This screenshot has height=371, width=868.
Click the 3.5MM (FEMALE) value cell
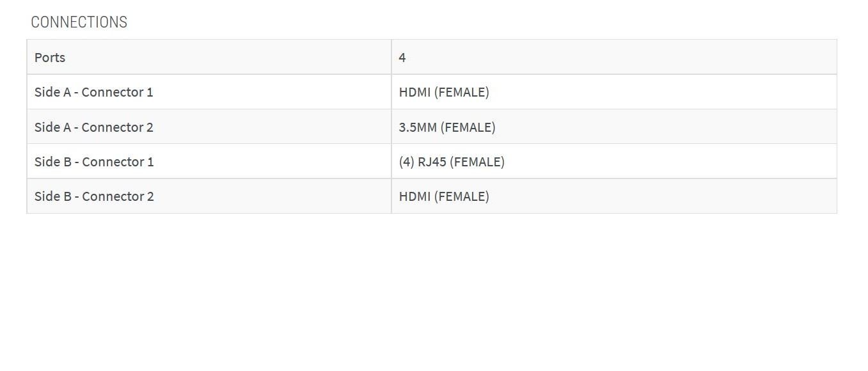click(x=447, y=127)
